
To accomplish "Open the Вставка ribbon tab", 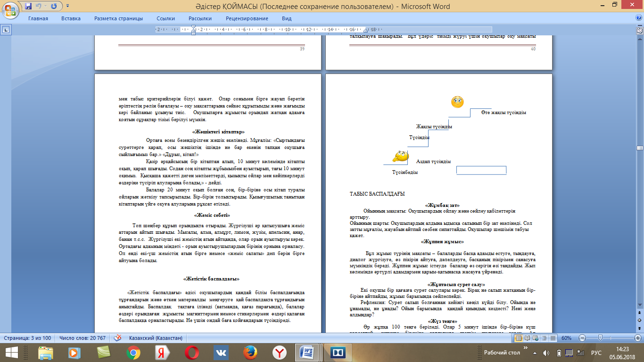I will pos(71,18).
